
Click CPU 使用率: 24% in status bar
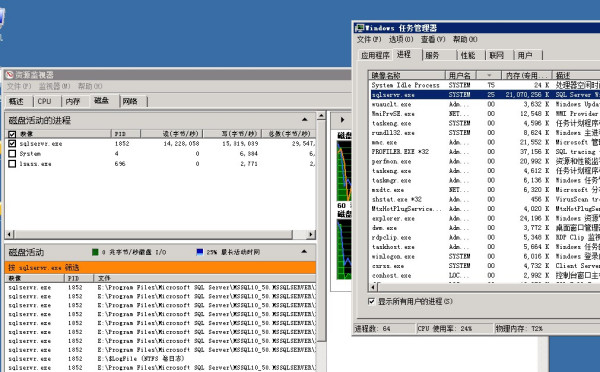click(x=444, y=328)
